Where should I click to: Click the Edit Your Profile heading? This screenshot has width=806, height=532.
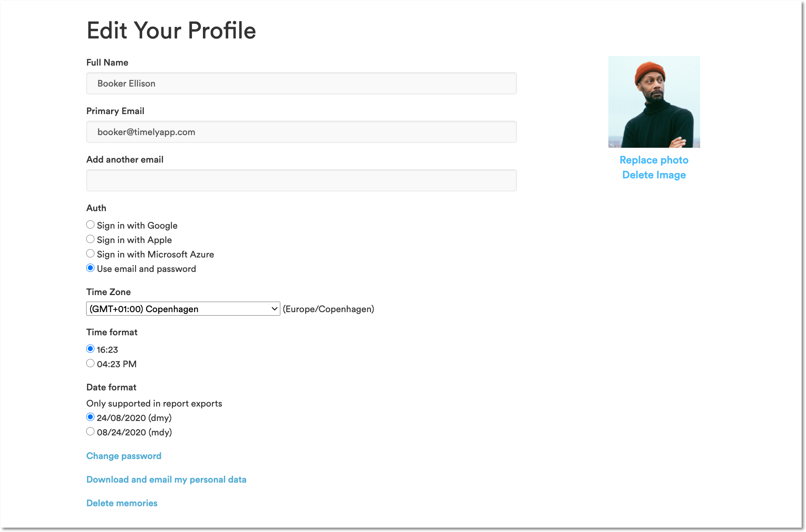coord(171,30)
